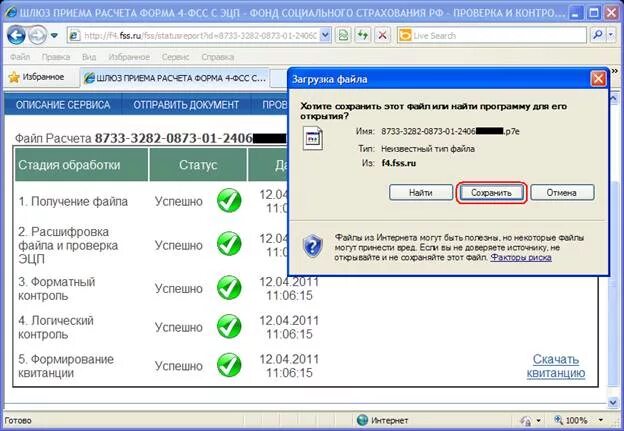Open the Избранное menu in menu bar
The image size is (624, 431).
click(x=129, y=57)
